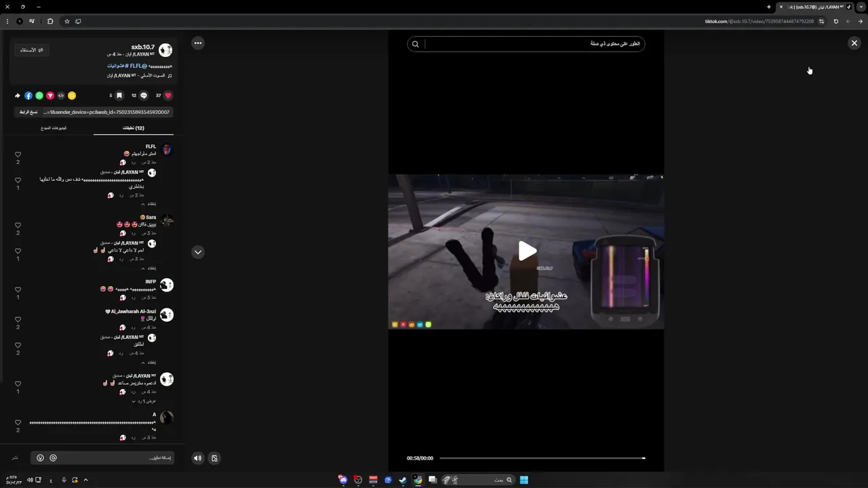Select the تعليقات (12) comments tab
Image resolution: width=868 pixels, height=488 pixels.
134,127
